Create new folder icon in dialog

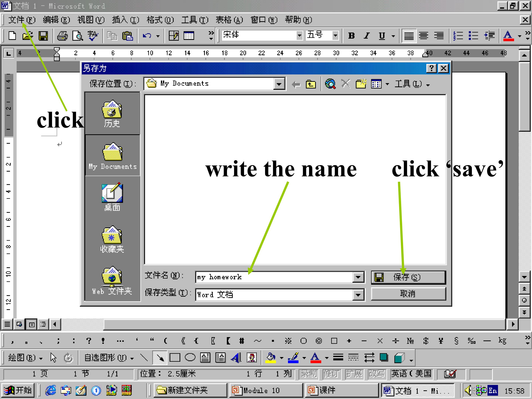click(361, 84)
